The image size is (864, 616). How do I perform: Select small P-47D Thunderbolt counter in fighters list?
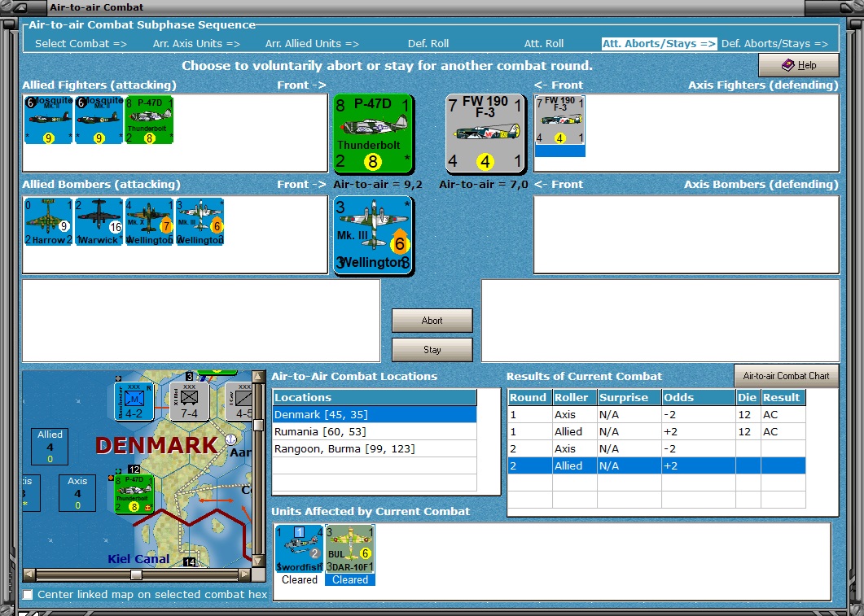[x=149, y=120]
